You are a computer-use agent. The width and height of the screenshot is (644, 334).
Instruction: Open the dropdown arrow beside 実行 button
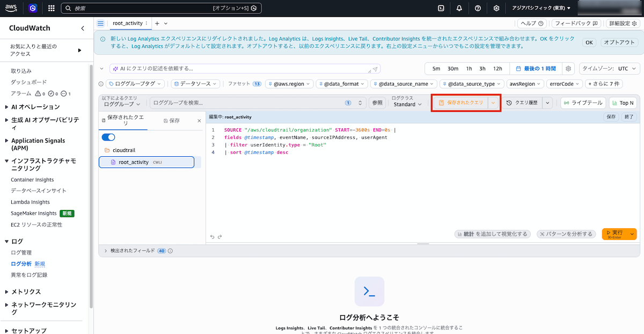(632, 234)
